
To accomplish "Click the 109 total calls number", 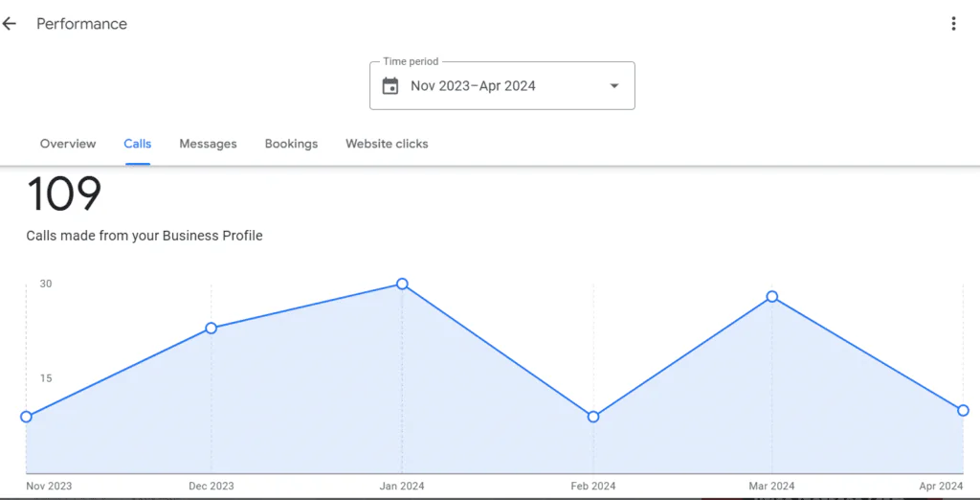I will coord(64,194).
